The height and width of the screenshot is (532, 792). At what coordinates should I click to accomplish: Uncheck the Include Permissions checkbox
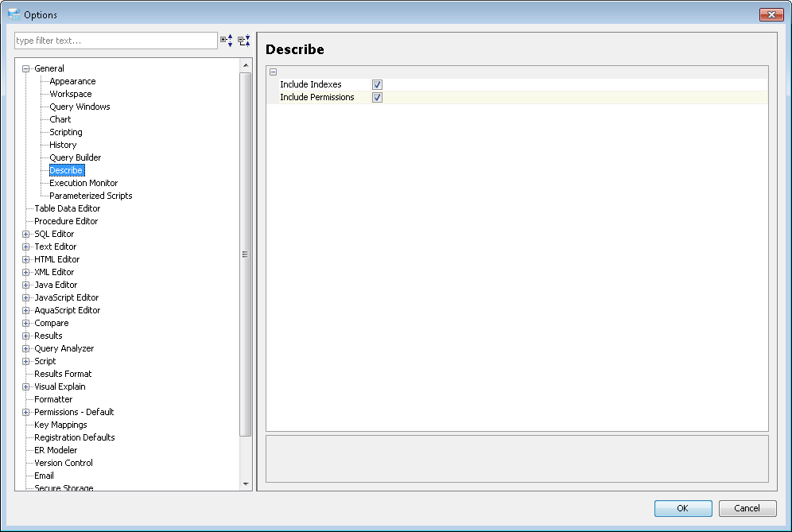coord(377,97)
